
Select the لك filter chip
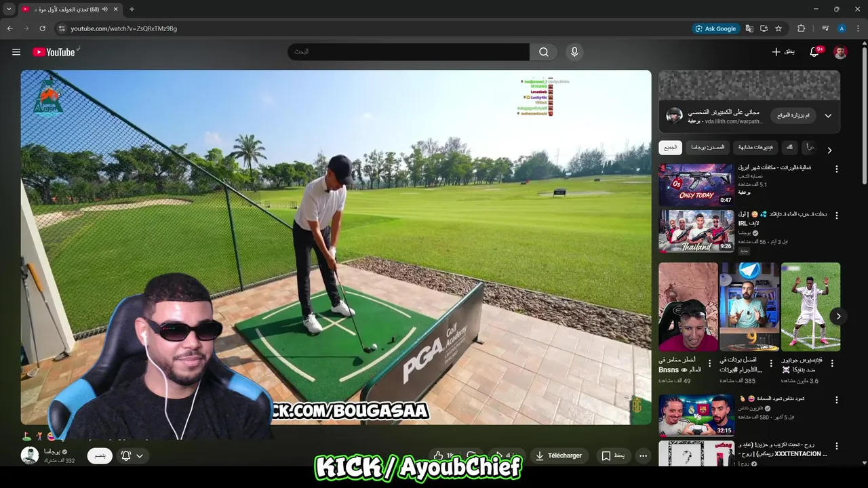789,147
